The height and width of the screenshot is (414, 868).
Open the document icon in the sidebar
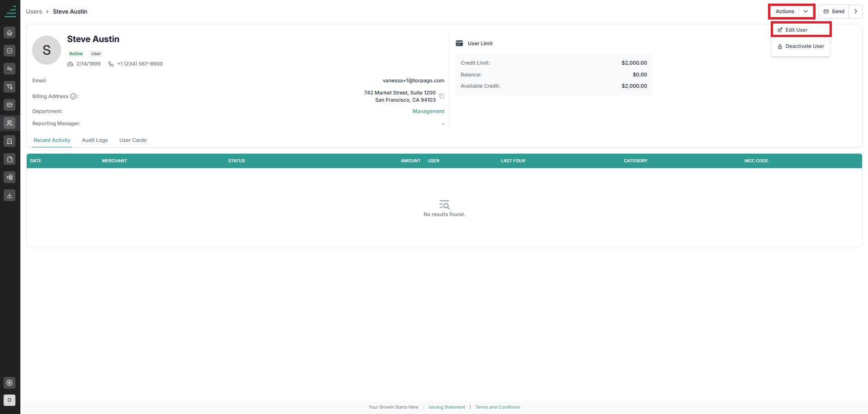(x=9, y=159)
